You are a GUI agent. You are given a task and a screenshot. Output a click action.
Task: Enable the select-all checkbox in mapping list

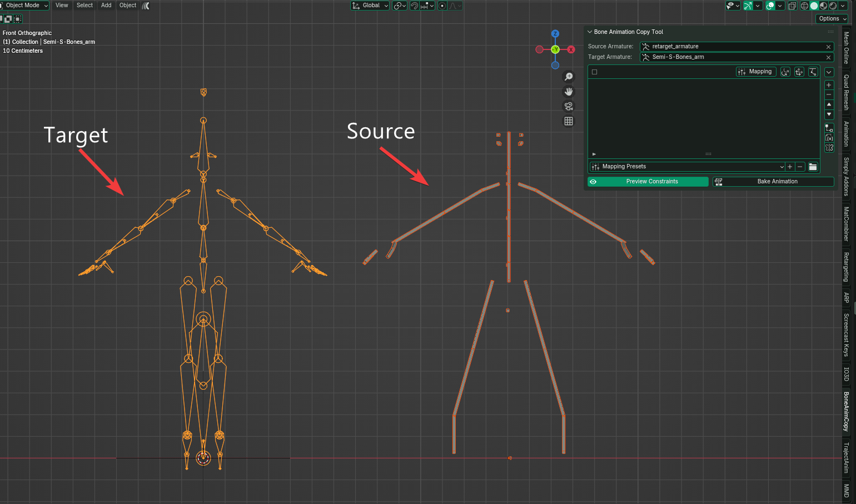tap(594, 72)
